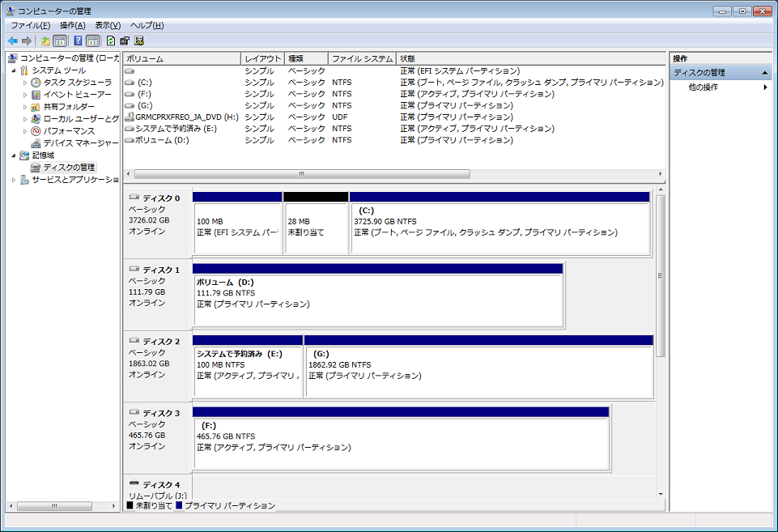Select the 100 MB EFI partition on ディスク 0

point(237,223)
